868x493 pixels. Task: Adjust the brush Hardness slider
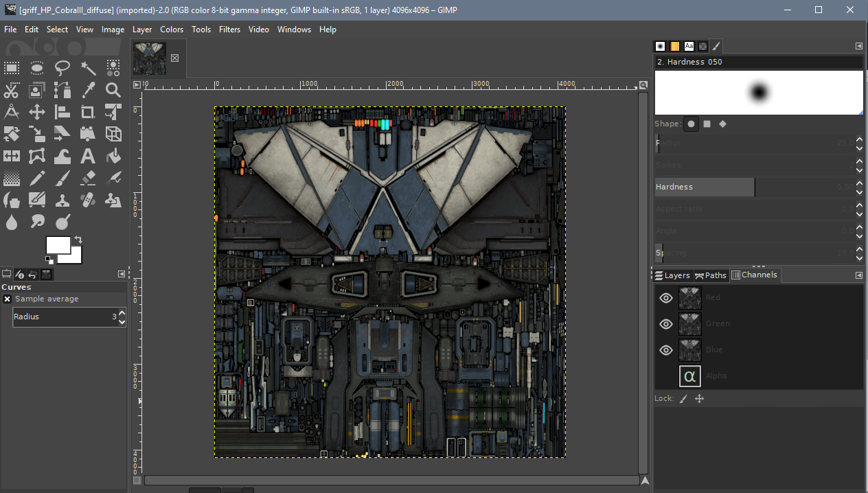(755, 187)
